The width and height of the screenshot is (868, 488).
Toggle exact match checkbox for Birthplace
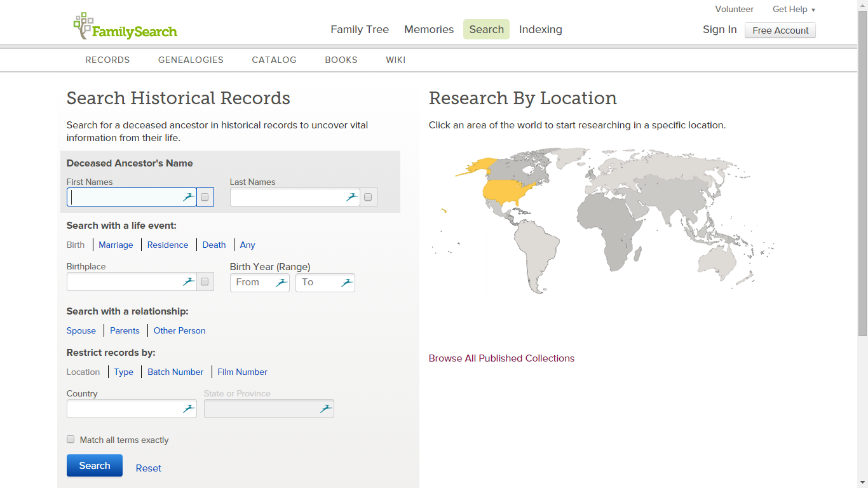(x=205, y=281)
